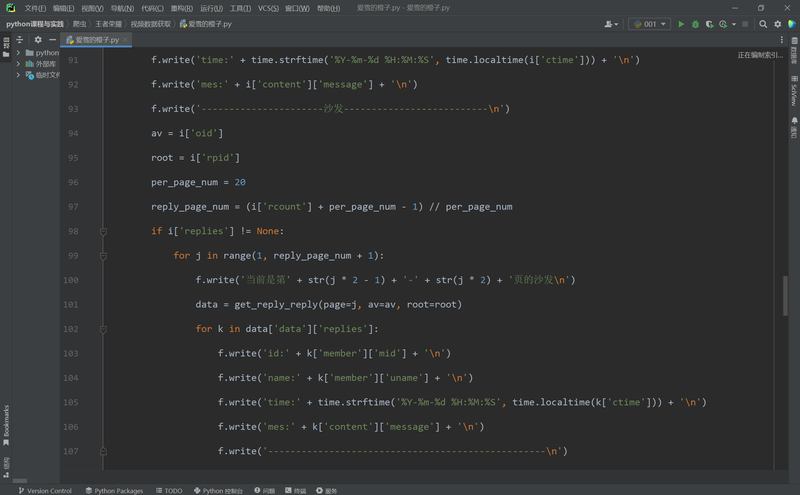The height and width of the screenshot is (495, 800).
Task: Click fold end marker at line 107
Action: click(103, 451)
